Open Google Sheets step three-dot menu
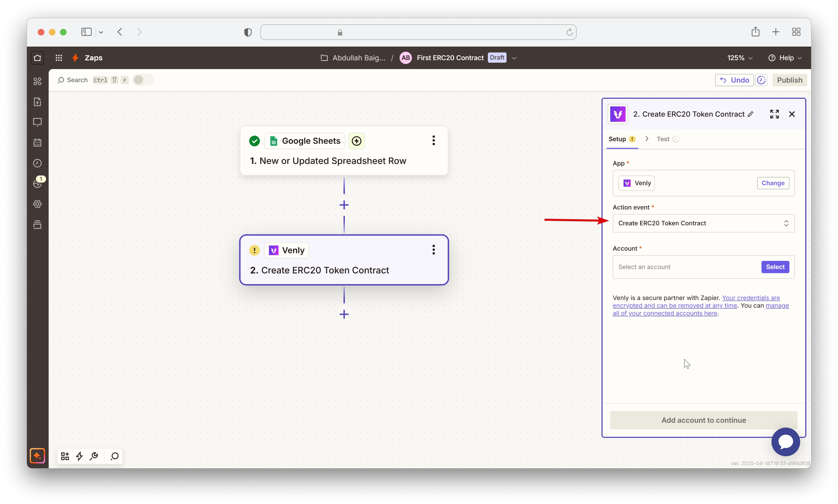The width and height of the screenshot is (838, 504). (x=433, y=141)
